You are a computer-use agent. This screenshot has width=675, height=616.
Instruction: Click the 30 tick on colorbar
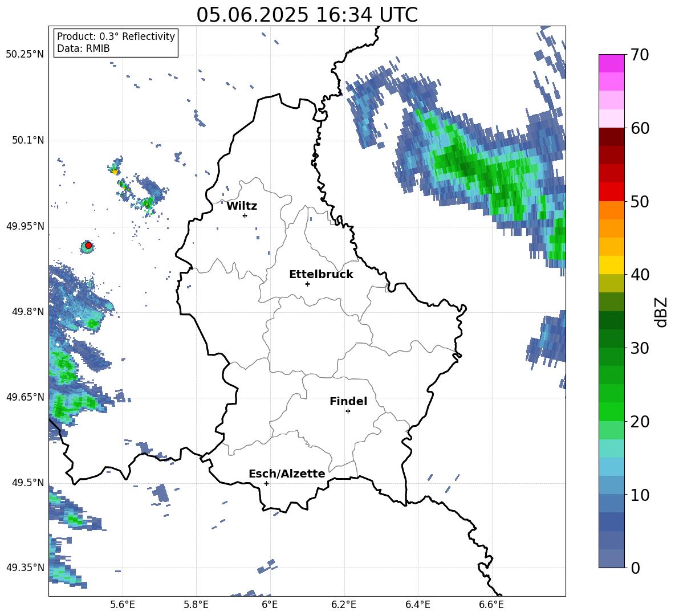640,348
